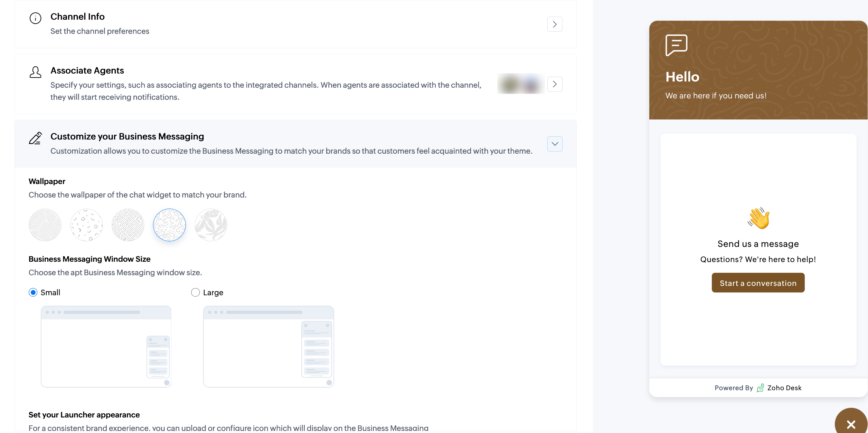This screenshot has width=868, height=433.
Task: Click the Large window layout preview thumbnail
Action: pyautogui.click(x=268, y=346)
